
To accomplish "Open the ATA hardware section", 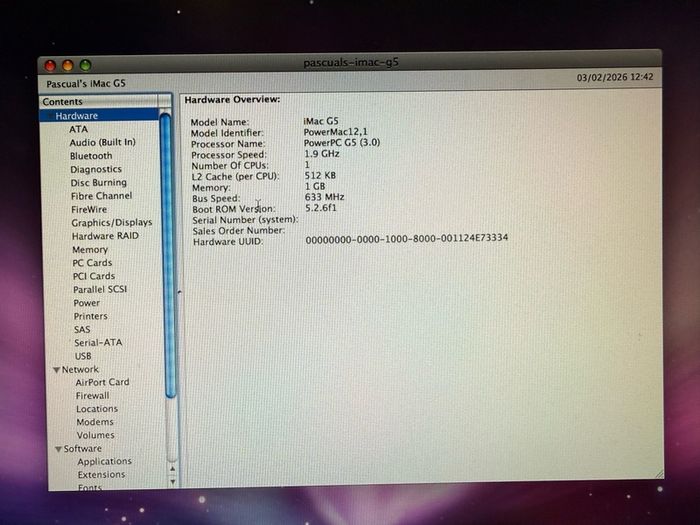I will [x=79, y=129].
